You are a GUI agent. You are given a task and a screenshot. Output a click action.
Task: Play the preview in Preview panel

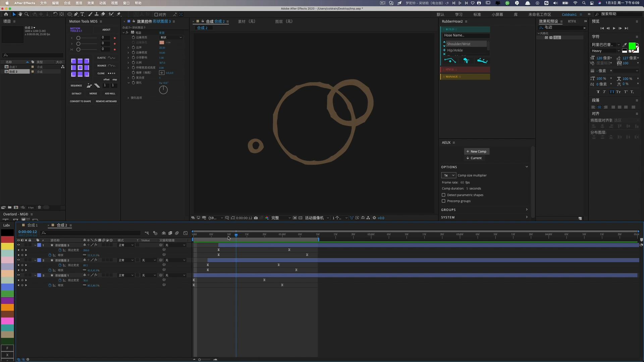[x=614, y=28]
